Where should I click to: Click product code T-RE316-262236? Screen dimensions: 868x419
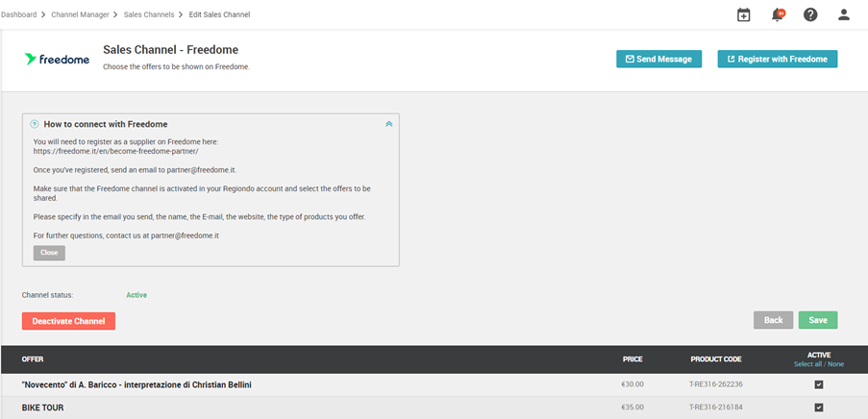click(716, 384)
